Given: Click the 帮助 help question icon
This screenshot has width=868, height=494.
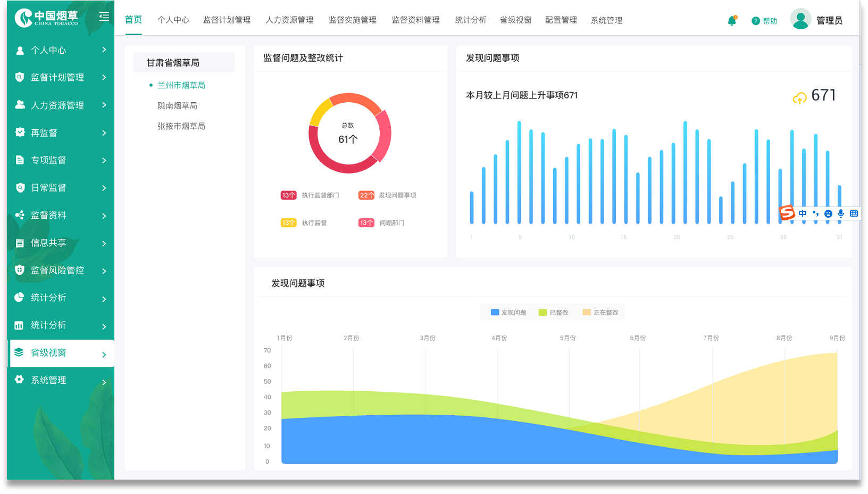Looking at the screenshot, I should click(756, 21).
